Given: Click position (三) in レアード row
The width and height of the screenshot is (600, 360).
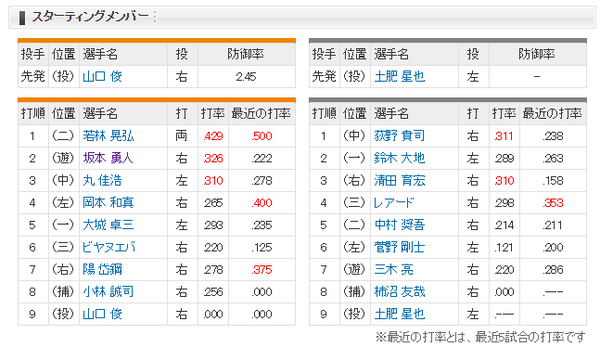Looking at the screenshot, I should [x=354, y=202].
